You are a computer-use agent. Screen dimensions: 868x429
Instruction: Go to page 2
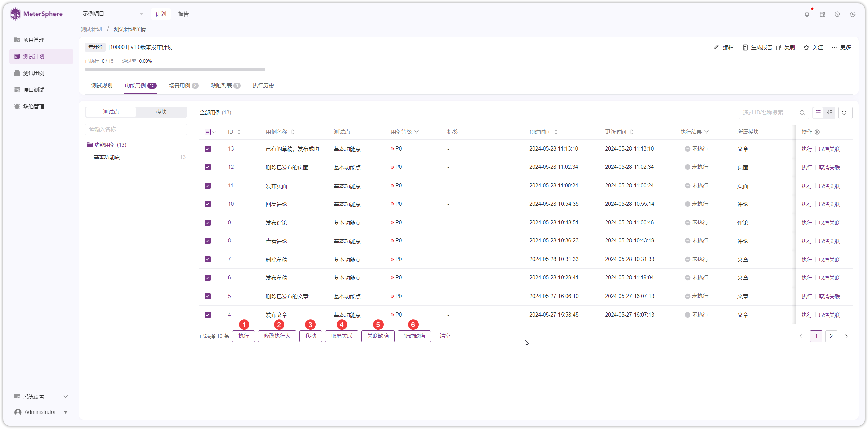coord(831,336)
